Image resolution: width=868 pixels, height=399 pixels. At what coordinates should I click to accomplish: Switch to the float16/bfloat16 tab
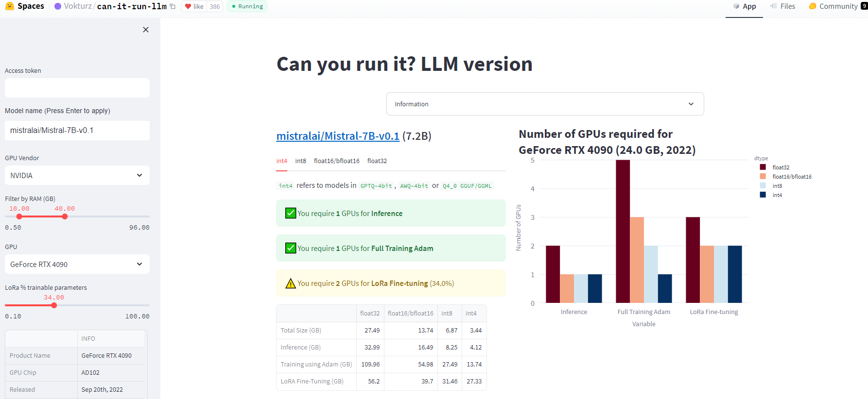click(x=337, y=161)
